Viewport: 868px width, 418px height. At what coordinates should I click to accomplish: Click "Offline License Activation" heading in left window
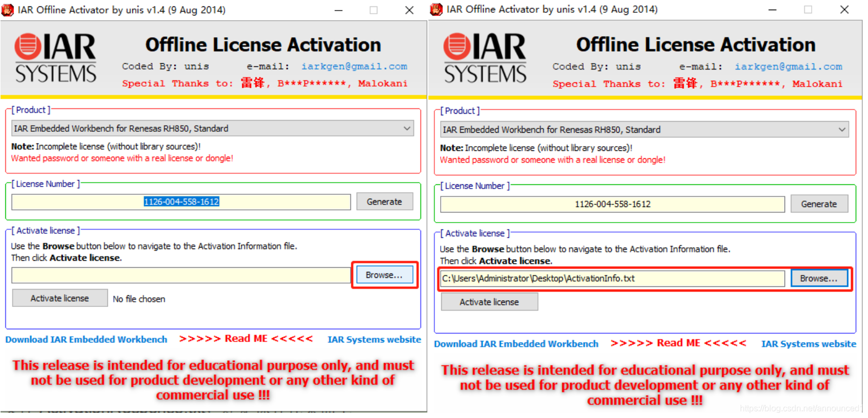[263, 45]
